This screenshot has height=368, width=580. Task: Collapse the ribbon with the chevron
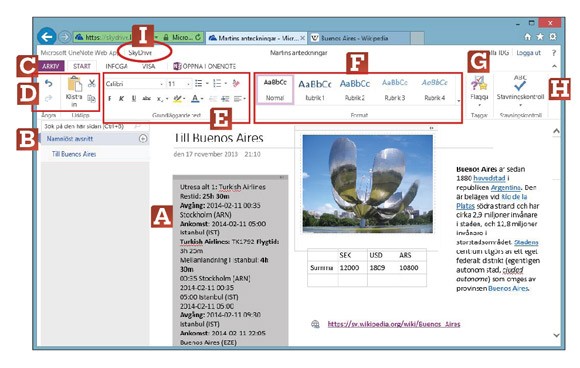click(554, 66)
